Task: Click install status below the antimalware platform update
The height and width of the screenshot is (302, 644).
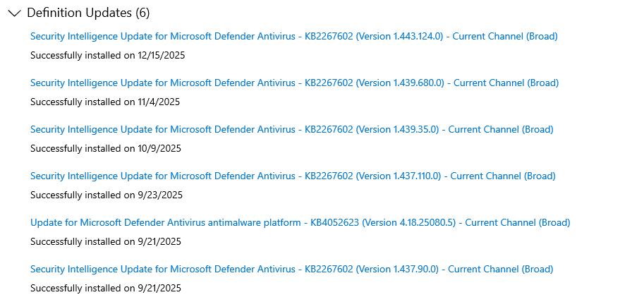Action: click(106, 241)
